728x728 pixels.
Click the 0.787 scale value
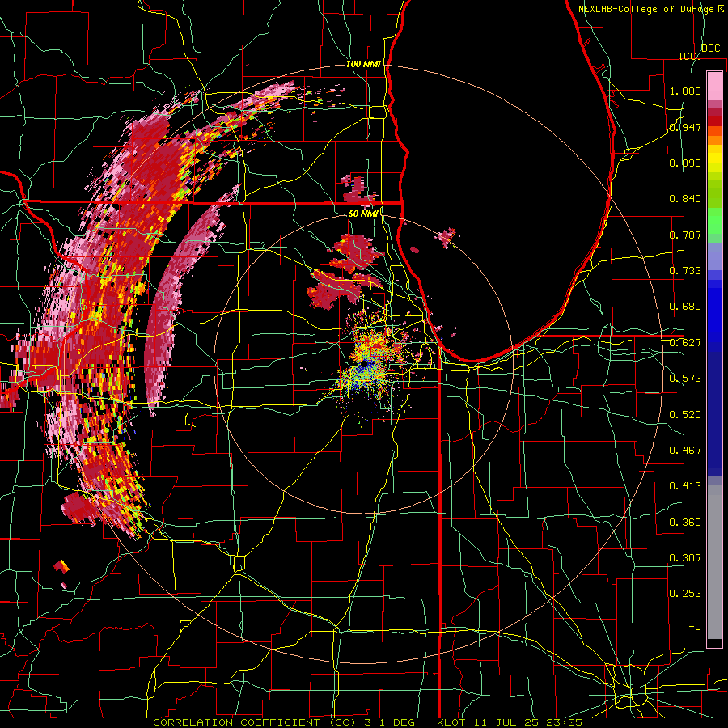(x=685, y=235)
